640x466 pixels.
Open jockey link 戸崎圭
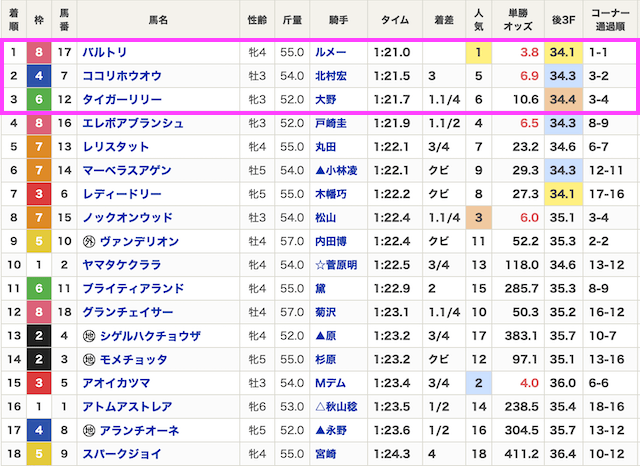tap(331, 123)
